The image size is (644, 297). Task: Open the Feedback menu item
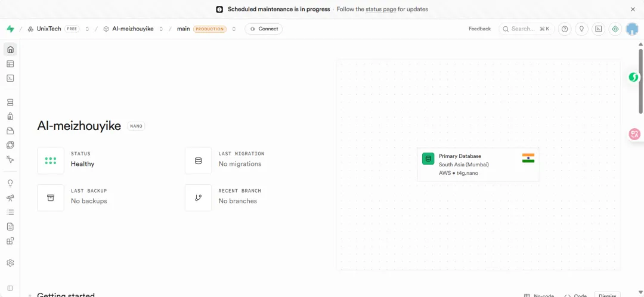479,29
